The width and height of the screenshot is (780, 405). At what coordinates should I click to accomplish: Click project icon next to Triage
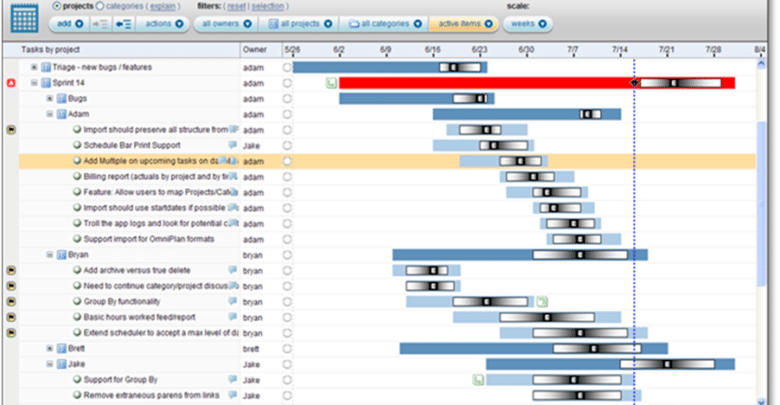(x=46, y=67)
